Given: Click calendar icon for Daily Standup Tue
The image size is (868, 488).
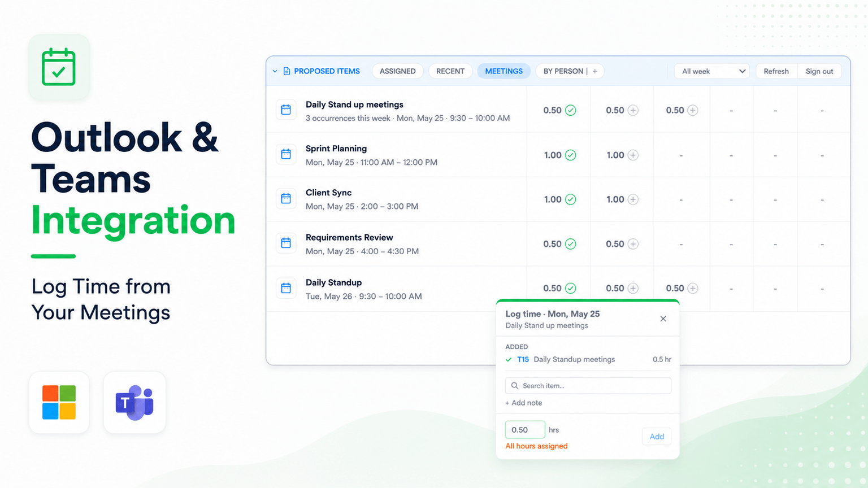Looking at the screenshot, I should [286, 288].
